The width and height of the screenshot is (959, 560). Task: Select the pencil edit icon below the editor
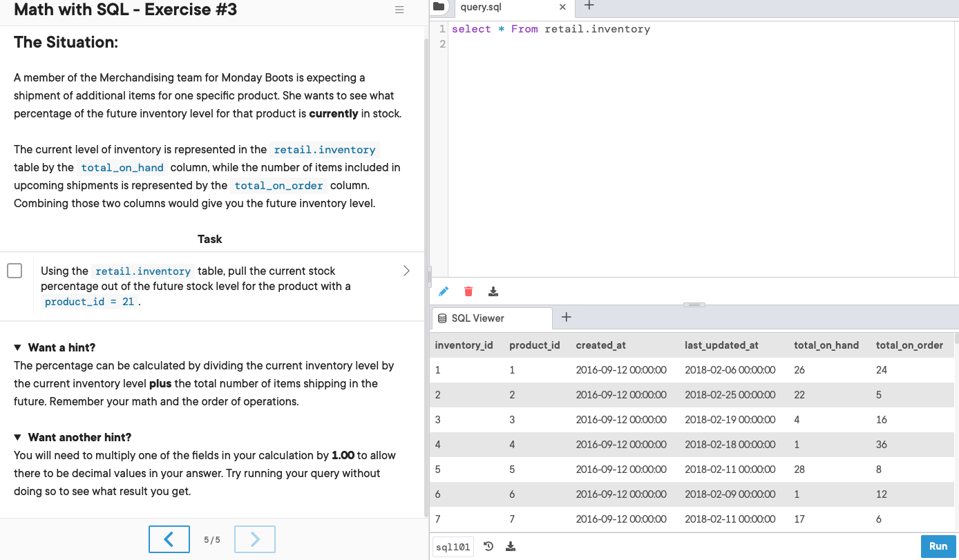443,291
